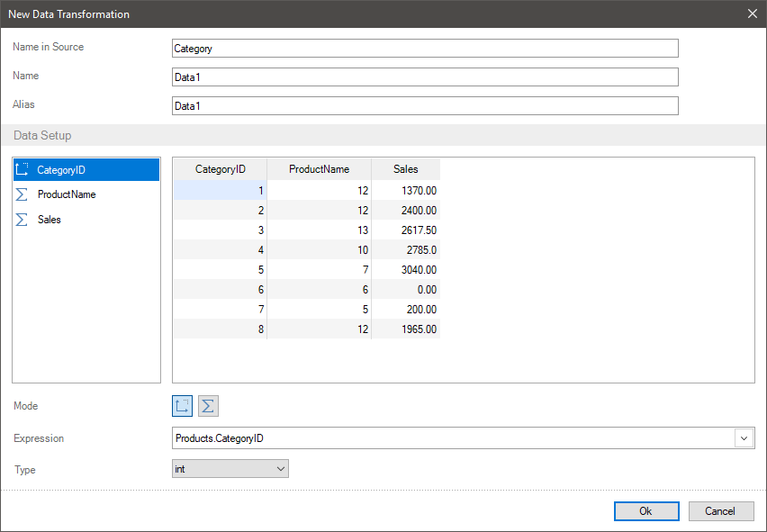Select Measure (sigma) mode button
The image size is (767, 532).
208,406
